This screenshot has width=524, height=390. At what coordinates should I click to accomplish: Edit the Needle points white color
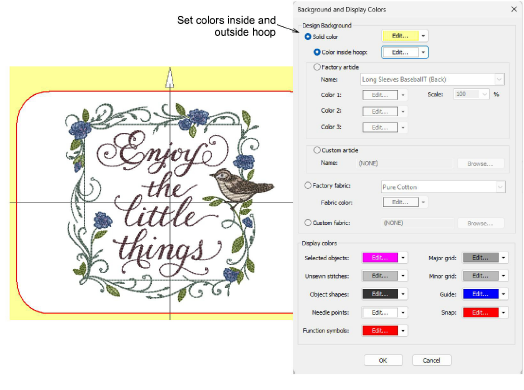[380, 312]
